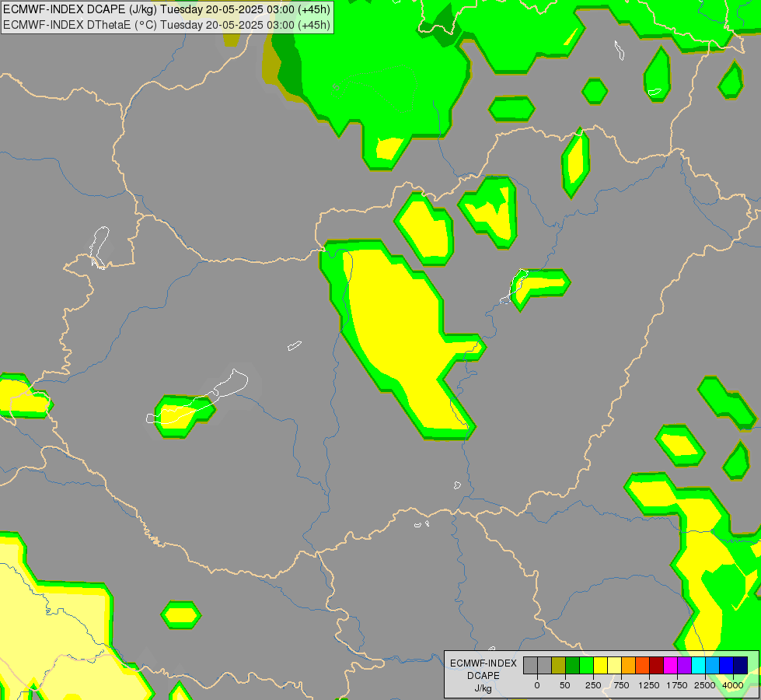
Task: Click the legend tick label 50
Action: pos(565,685)
